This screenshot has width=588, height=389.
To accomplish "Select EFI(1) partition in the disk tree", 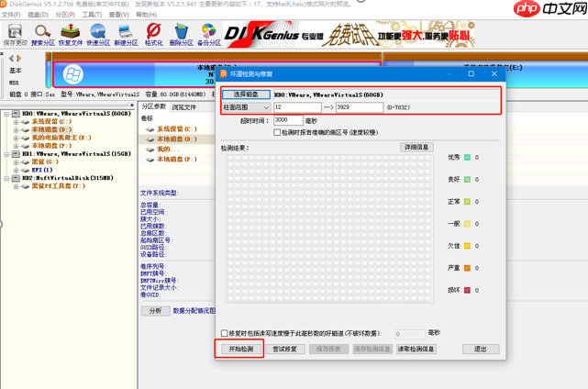I will tap(42, 170).
